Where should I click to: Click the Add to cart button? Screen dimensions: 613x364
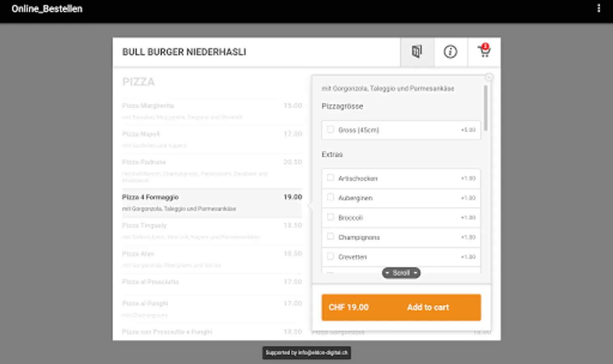pyautogui.click(x=401, y=307)
